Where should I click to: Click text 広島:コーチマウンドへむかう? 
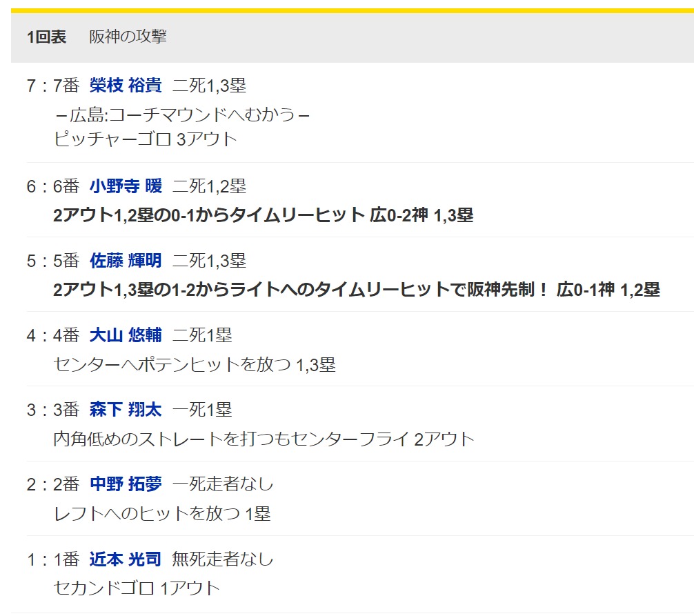point(182,115)
